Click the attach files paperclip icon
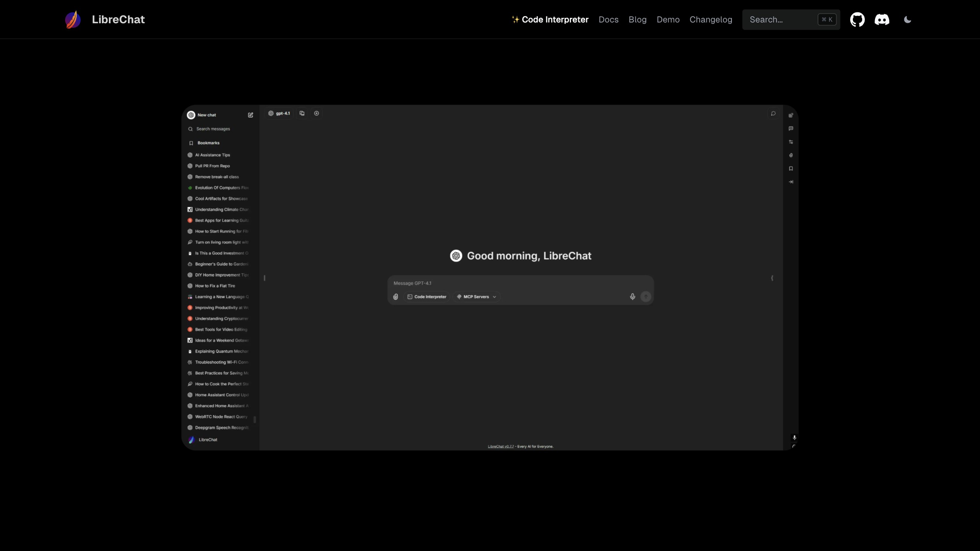Image resolution: width=980 pixels, height=551 pixels. (395, 297)
